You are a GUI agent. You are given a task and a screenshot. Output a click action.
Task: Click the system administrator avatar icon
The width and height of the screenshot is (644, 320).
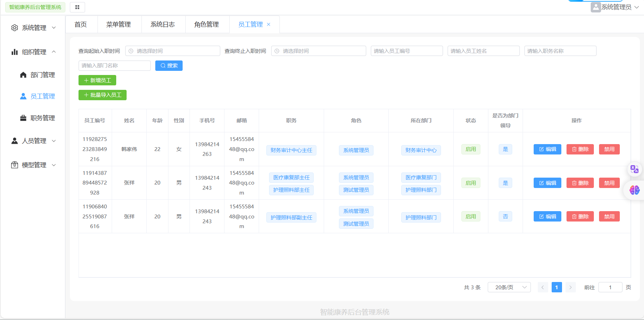pyautogui.click(x=596, y=7)
